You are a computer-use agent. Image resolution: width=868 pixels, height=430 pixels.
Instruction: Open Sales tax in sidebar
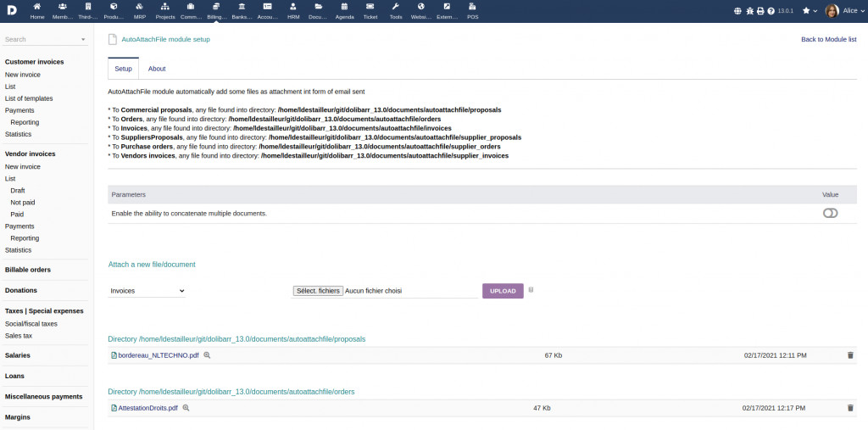(x=19, y=336)
